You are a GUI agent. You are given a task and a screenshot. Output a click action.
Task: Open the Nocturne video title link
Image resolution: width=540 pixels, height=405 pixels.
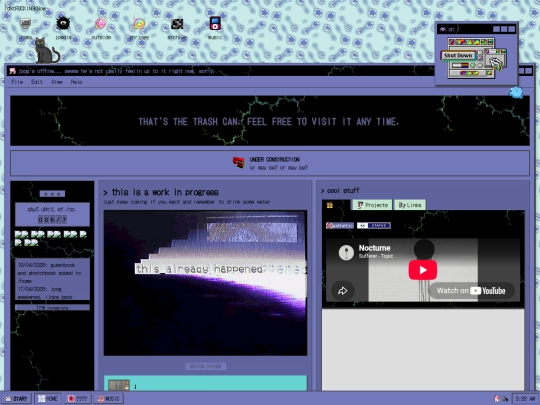(x=374, y=248)
